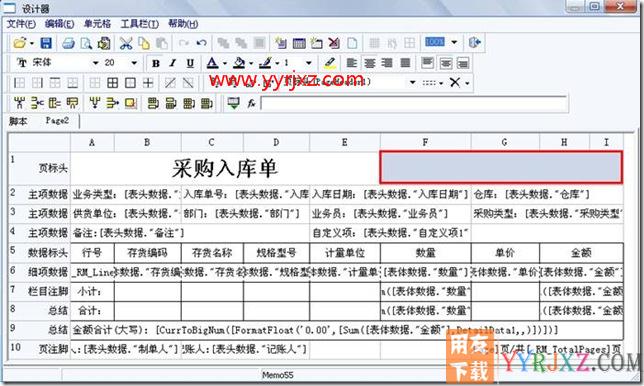The image size is (644, 386).
Task: Click the 单价 header cell
Action: 505,252
